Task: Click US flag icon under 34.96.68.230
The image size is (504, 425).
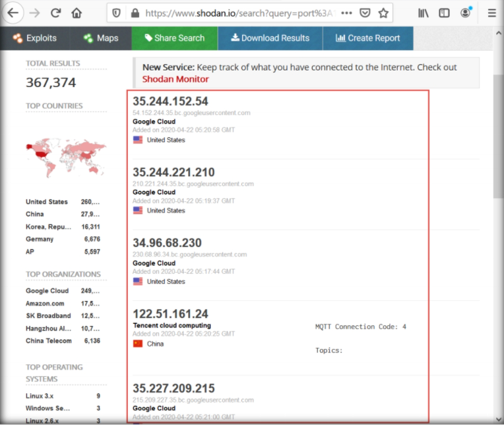Action: tap(138, 281)
